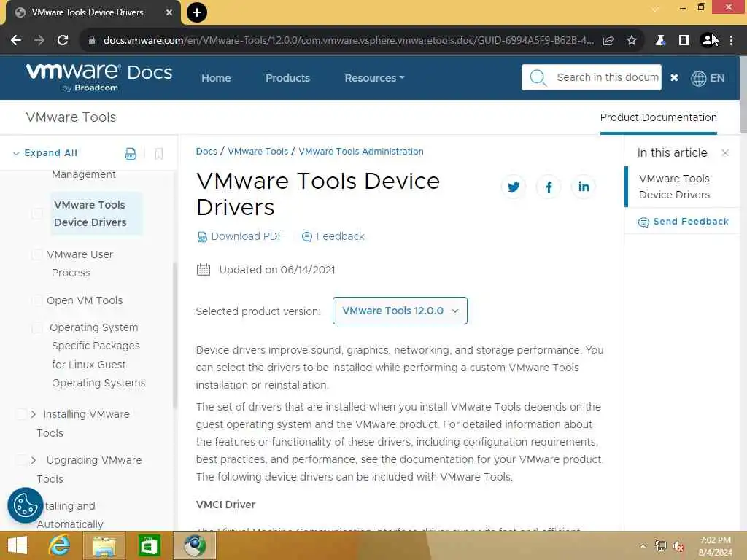The width and height of the screenshot is (747, 560).
Task: Tick the VMware User Process checkbox
Action: tap(37, 254)
